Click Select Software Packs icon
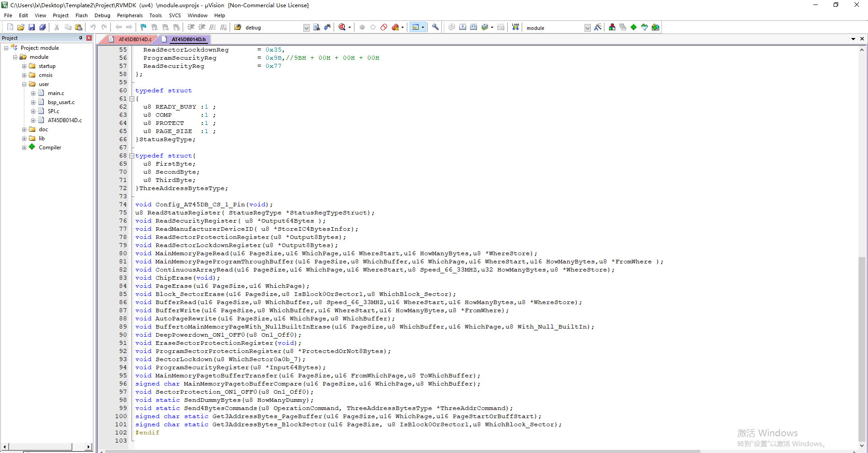Image resolution: width=868 pixels, height=453 pixels. pos(645,28)
